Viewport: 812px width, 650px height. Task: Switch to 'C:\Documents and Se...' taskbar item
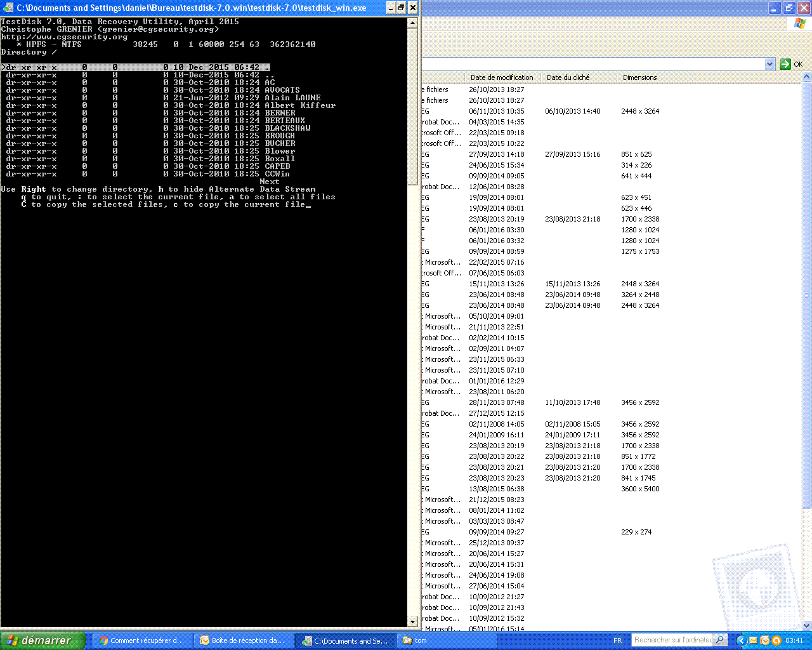click(x=344, y=640)
